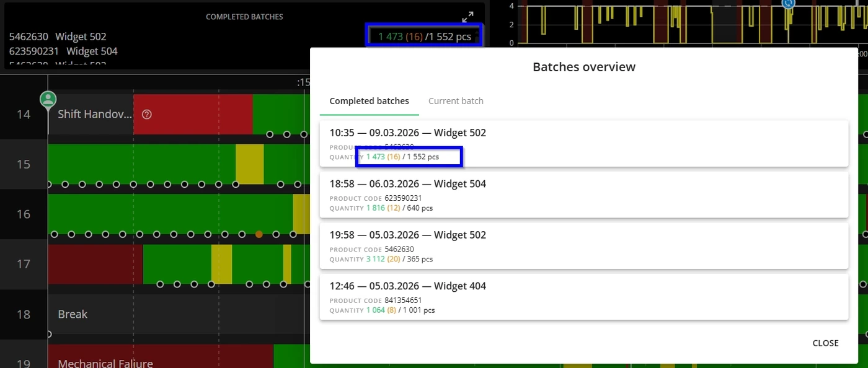This screenshot has width=868, height=368.
Task: Open the 18:58 — 06.03.2026 — Widget 504 batch
Action: click(x=584, y=195)
